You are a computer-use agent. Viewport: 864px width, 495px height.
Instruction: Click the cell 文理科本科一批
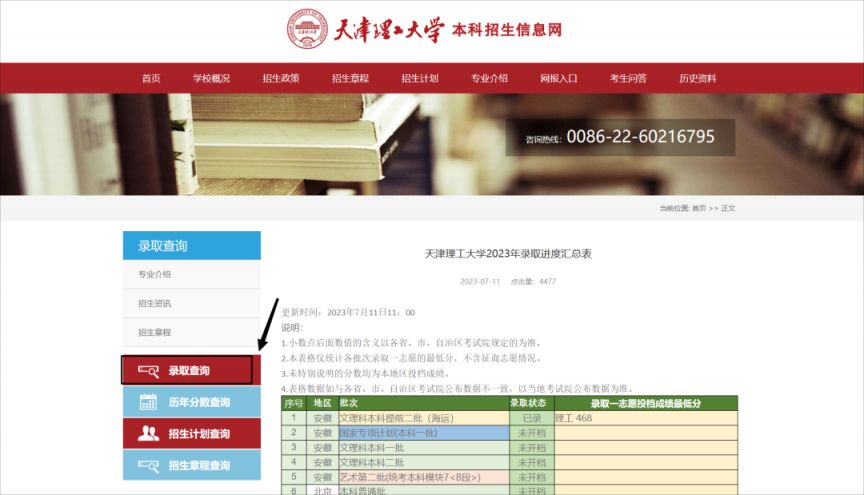pyautogui.click(x=423, y=448)
